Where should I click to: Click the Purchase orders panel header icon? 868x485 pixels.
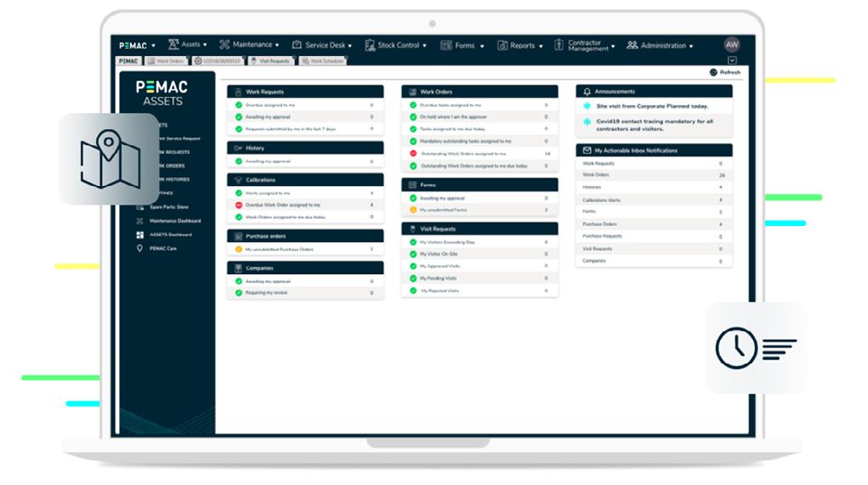coord(238,236)
